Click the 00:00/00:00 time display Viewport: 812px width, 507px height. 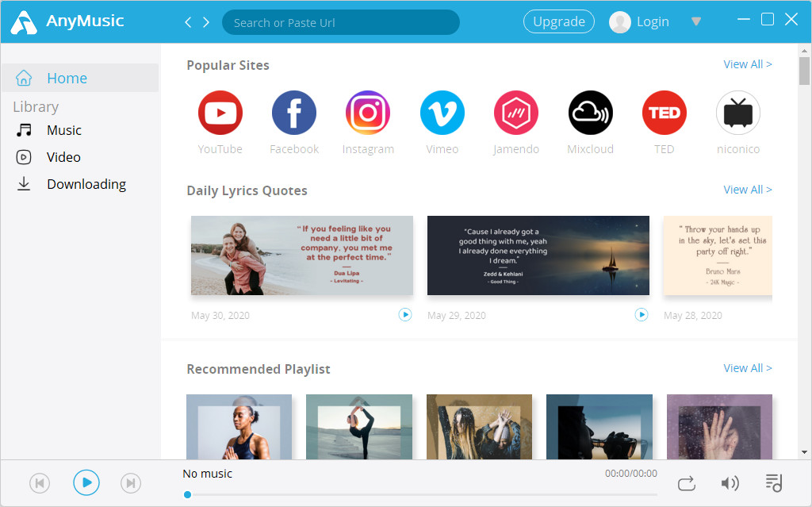pos(630,474)
